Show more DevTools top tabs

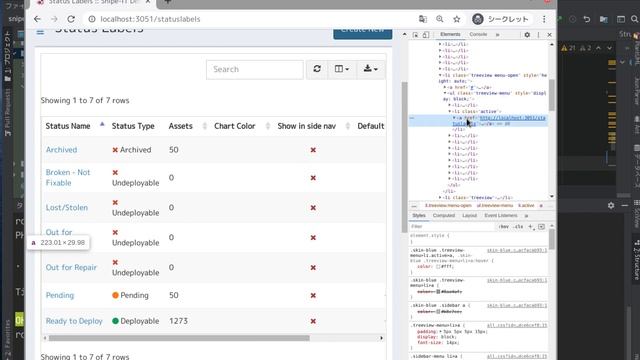(498, 35)
